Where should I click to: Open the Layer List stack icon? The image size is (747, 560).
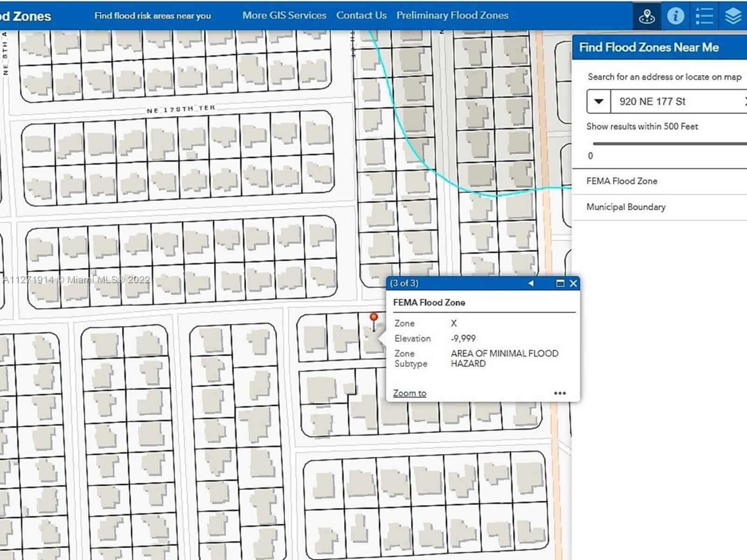(x=733, y=16)
